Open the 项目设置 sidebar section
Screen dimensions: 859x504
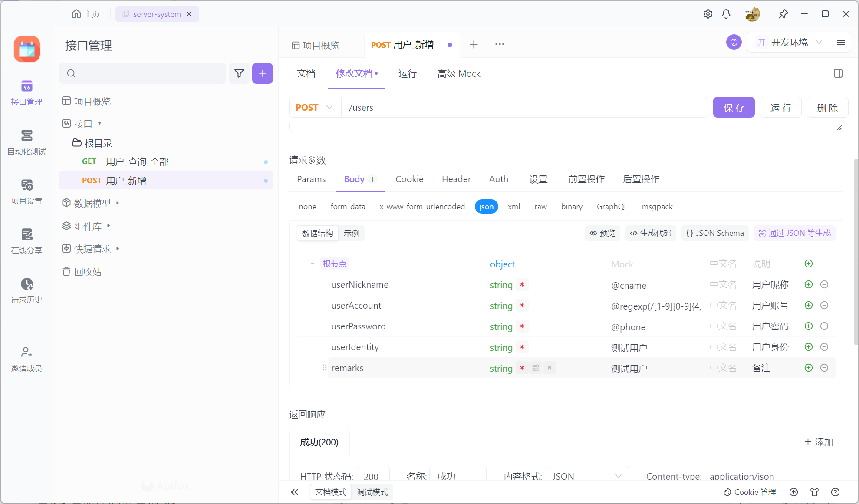[26, 192]
